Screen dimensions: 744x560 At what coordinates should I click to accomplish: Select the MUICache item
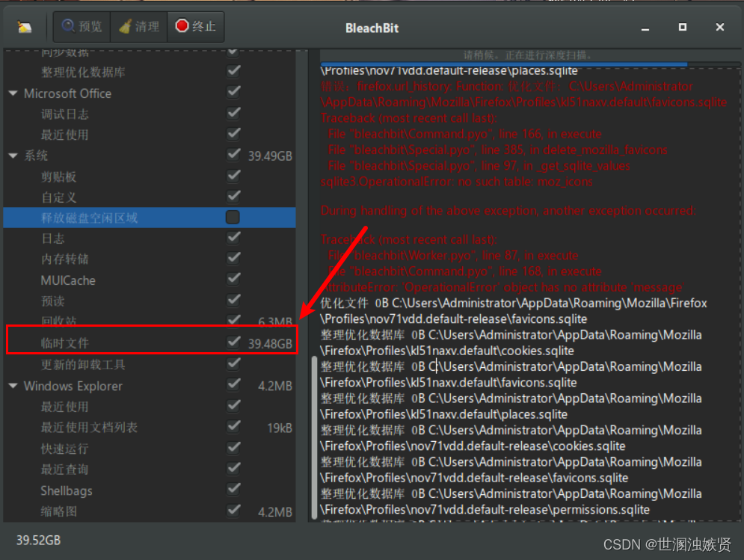pyautogui.click(x=68, y=280)
